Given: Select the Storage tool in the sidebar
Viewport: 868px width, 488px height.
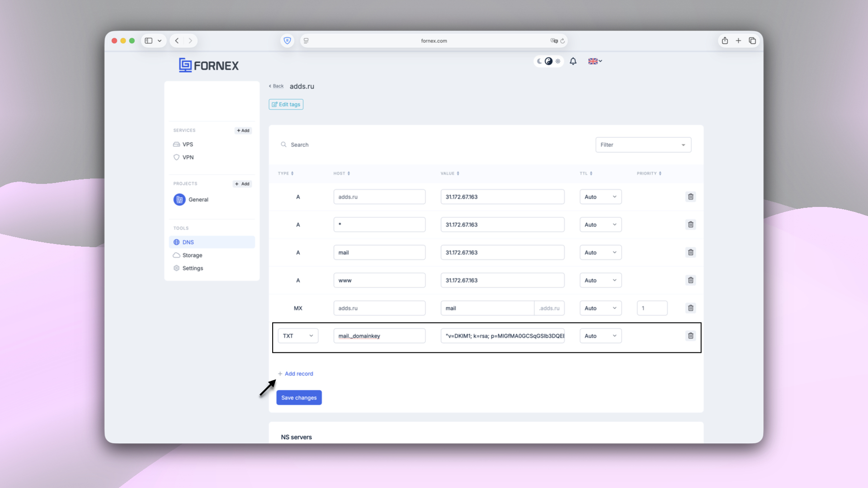Looking at the screenshot, I should [x=192, y=255].
